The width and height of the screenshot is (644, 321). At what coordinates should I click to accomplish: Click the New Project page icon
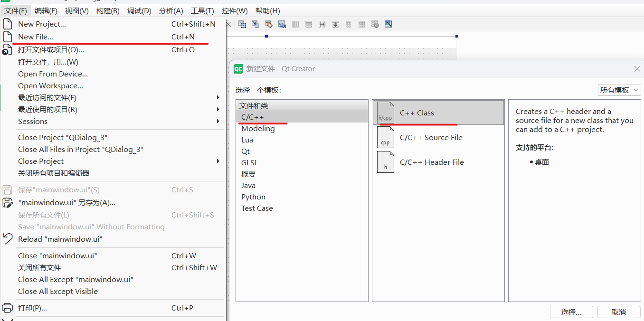tap(8, 24)
